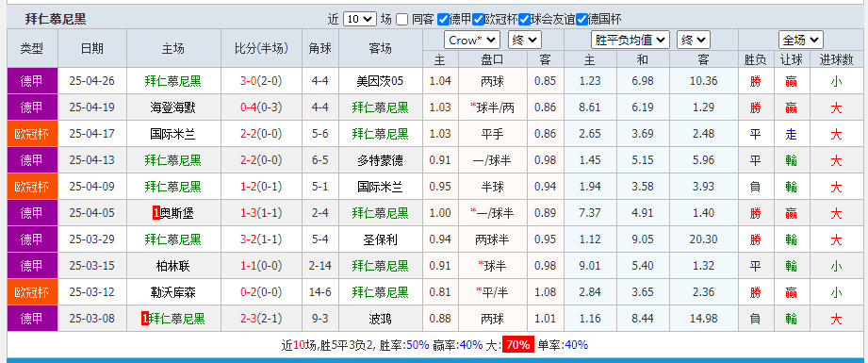The image size is (868, 363).
Task: Click the red card marker beside 奥斯堡
Action: [x=156, y=213]
